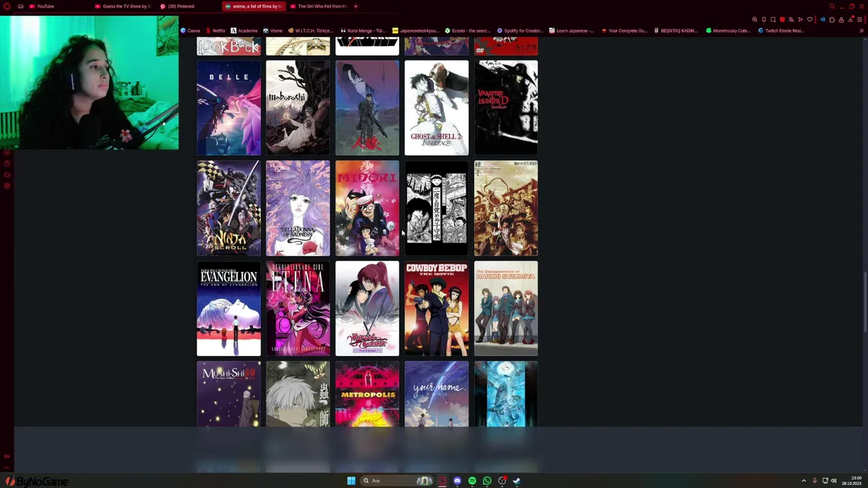868x488 pixels.
Task: Open the Japanesetest4you bookmark
Action: (416, 30)
